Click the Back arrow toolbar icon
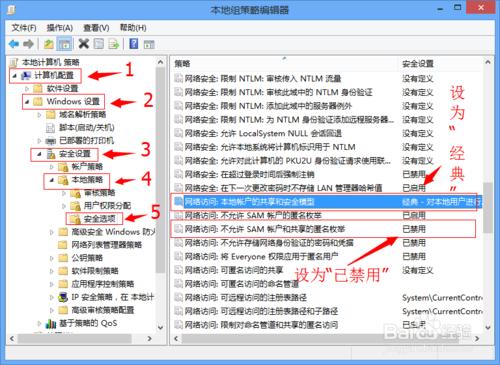500x365 pixels. pyautogui.click(x=14, y=44)
